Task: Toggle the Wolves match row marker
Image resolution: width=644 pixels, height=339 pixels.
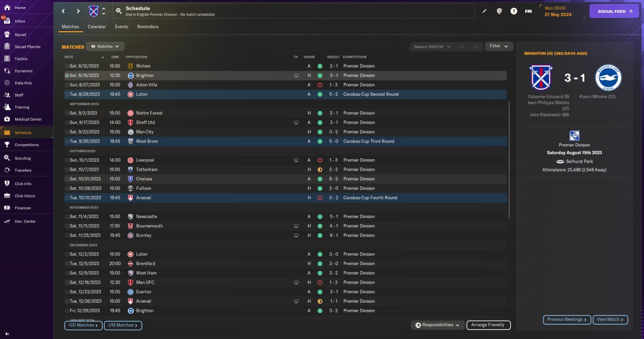Action: click(x=67, y=66)
